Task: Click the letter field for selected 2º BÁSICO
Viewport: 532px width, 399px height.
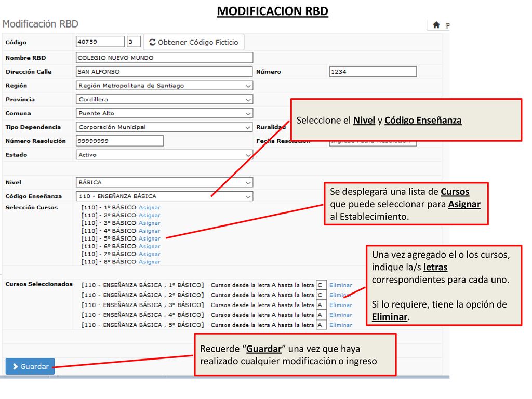Action: tap(321, 295)
